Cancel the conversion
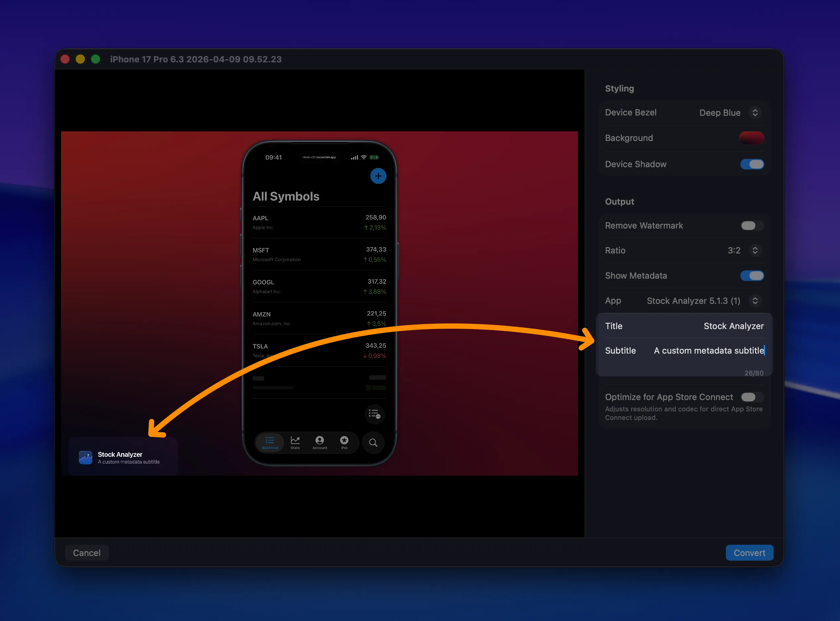The image size is (840, 621). [x=87, y=553]
